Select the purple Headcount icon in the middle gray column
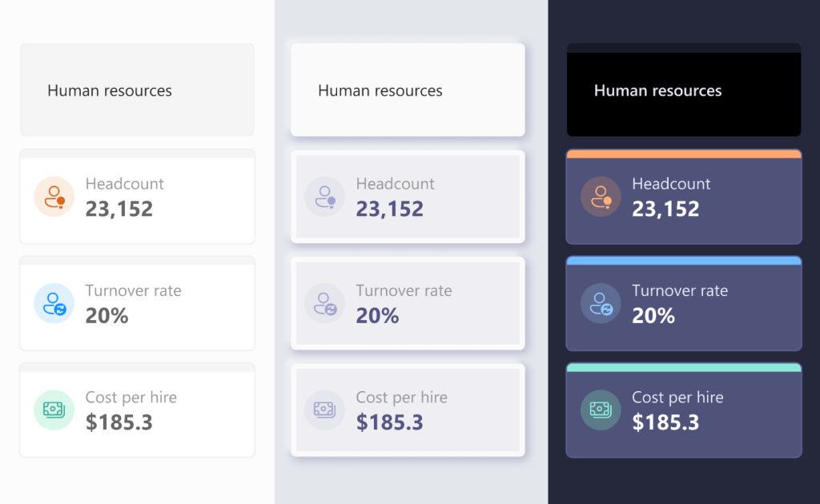Viewport: 820px width, 504px height. (324, 197)
